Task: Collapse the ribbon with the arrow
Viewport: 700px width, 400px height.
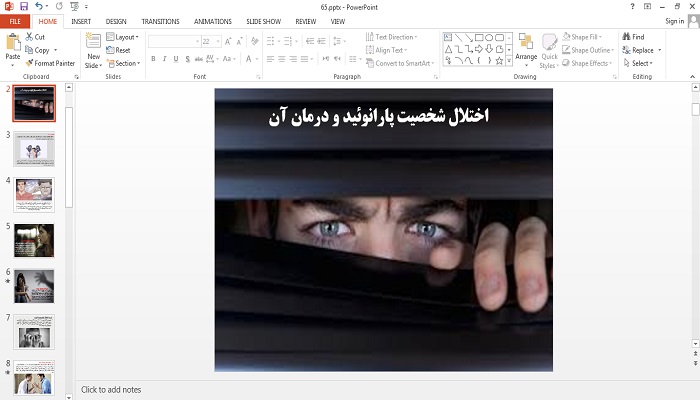Action: (x=692, y=77)
